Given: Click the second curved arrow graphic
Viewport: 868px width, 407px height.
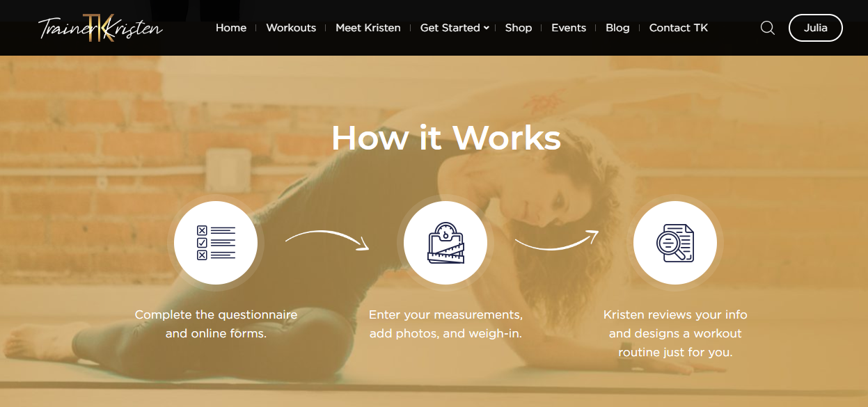Looking at the screenshot, I should (557, 240).
